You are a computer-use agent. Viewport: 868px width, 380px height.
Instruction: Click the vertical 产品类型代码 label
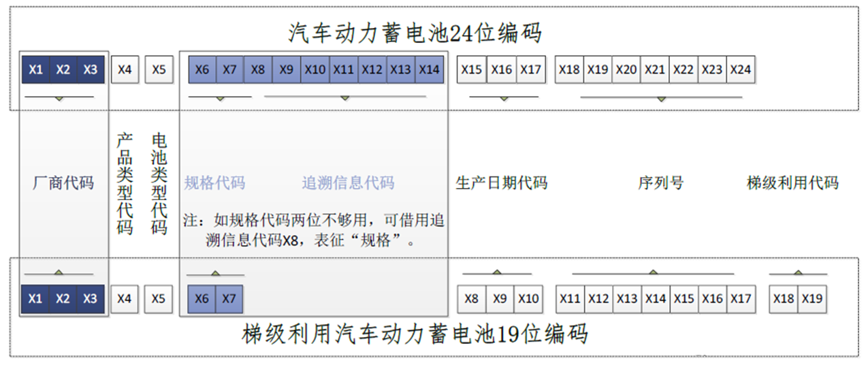coord(125,183)
